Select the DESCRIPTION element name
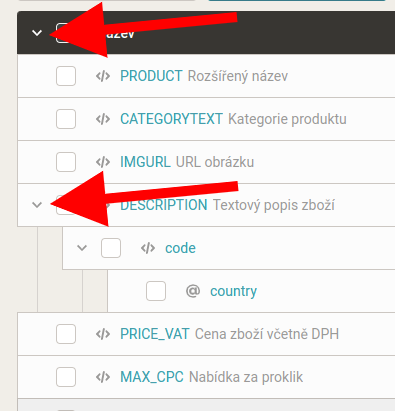 click(x=164, y=205)
